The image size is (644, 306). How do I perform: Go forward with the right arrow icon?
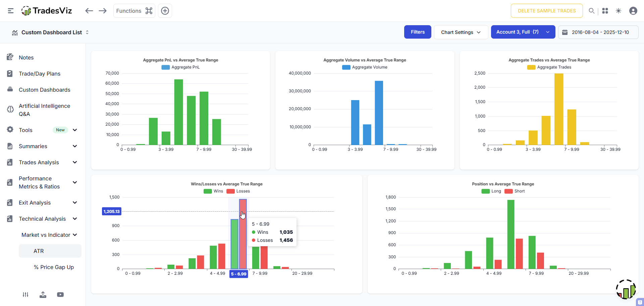coord(103,11)
